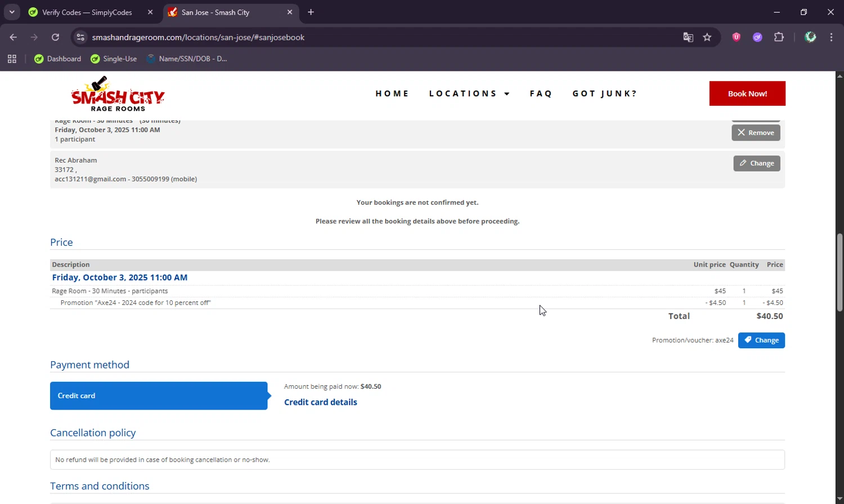Click the browser back arrow
The height and width of the screenshot is (504, 844).
pos(13,37)
